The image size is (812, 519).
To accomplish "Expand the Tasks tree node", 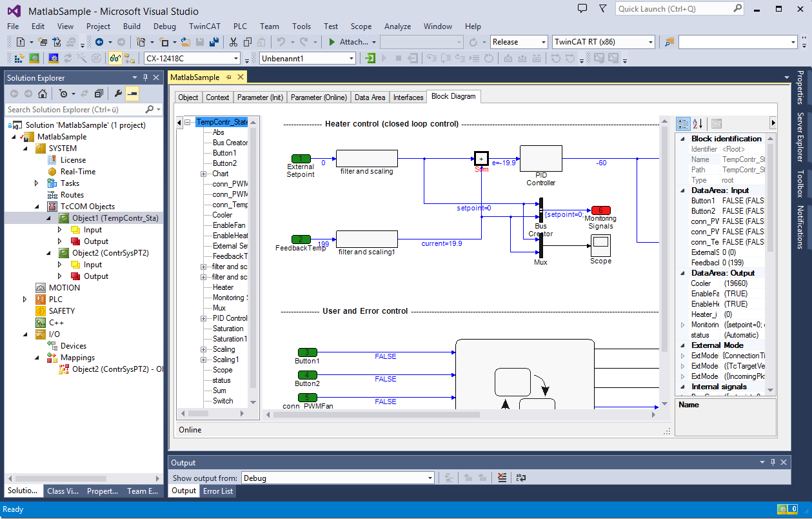I will 37,183.
